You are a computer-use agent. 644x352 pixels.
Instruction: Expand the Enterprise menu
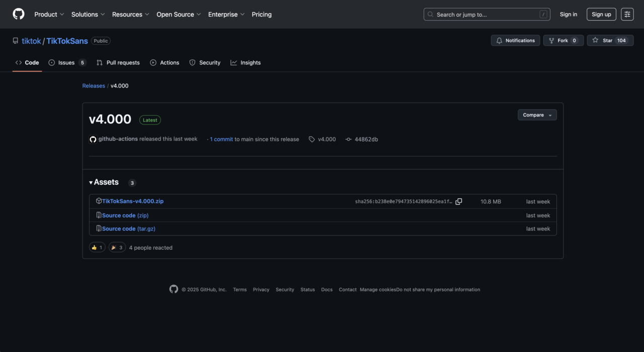226,15
